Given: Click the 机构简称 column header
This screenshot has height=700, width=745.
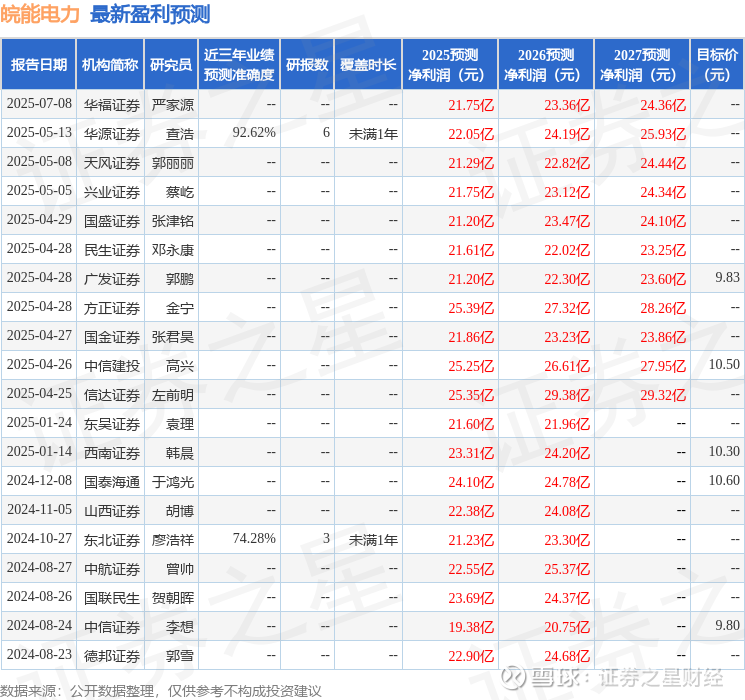Looking at the screenshot, I should pos(110,65).
